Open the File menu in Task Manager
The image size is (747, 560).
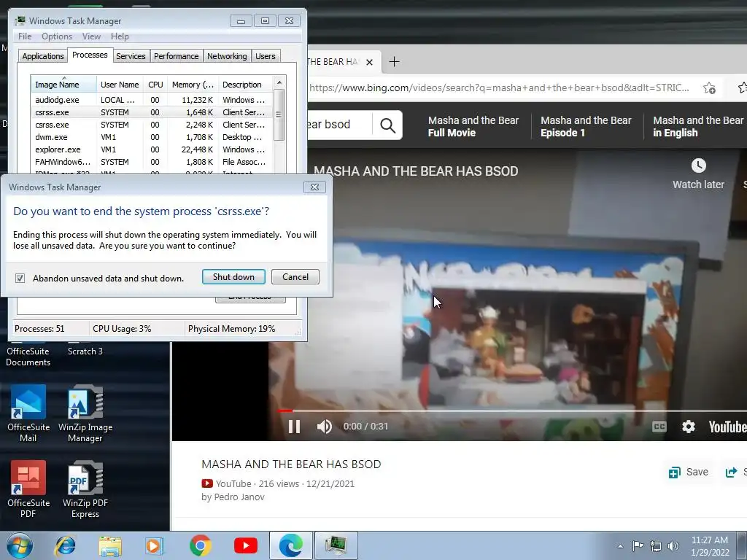tap(25, 36)
